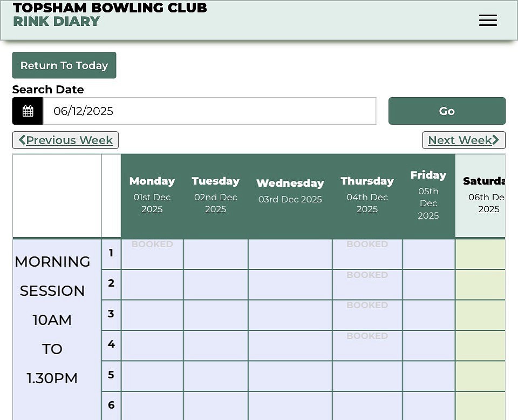518x420 pixels.
Task: Go to Previous Week
Action: point(65,140)
